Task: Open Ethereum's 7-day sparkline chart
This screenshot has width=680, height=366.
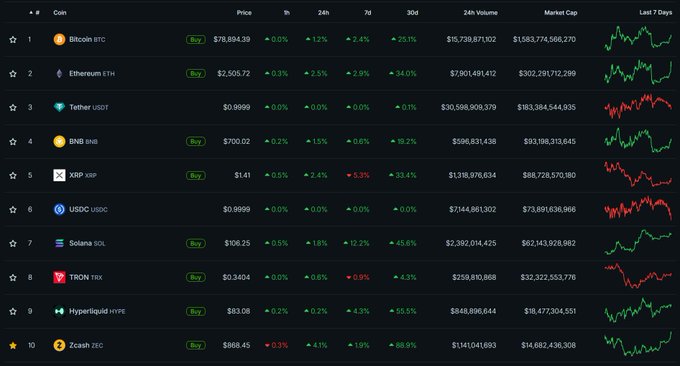Action: 638,72
